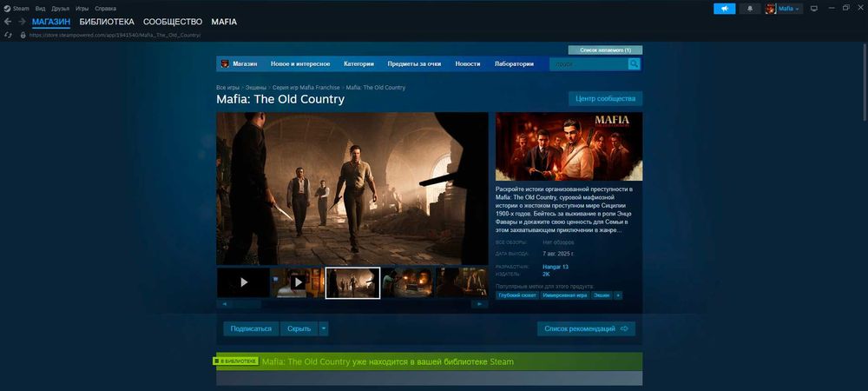
Task: Open developer Hangar 13 link
Action: [x=556, y=267]
